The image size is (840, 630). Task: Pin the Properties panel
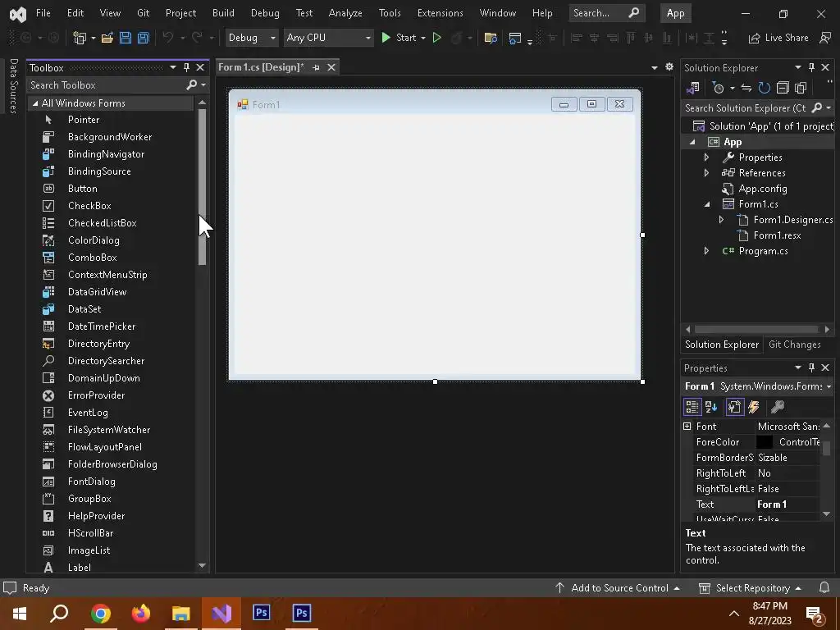(811, 367)
